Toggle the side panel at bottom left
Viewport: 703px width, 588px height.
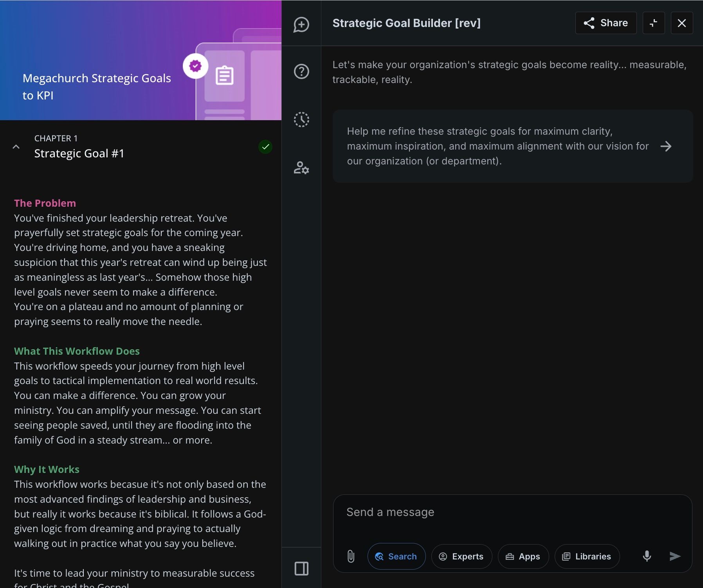coord(301,569)
